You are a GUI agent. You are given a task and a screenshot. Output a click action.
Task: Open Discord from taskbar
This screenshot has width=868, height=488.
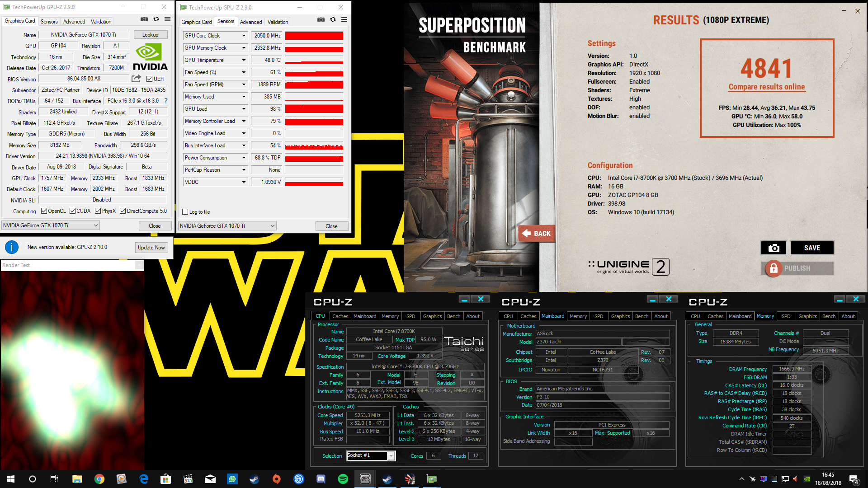pyautogui.click(x=321, y=479)
